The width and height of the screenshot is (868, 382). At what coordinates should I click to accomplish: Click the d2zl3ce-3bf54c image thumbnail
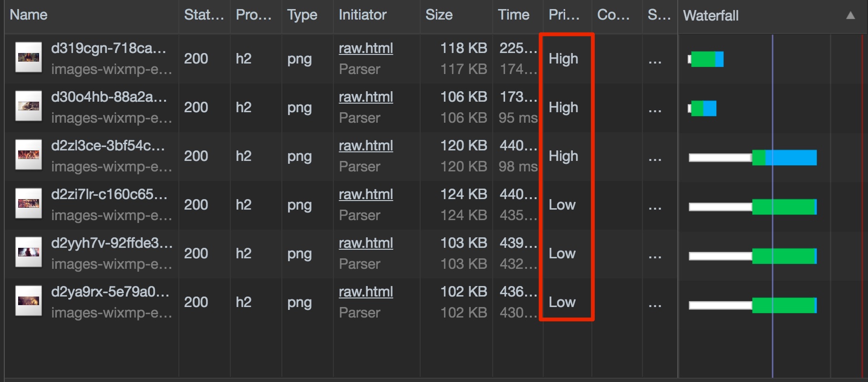tap(28, 155)
